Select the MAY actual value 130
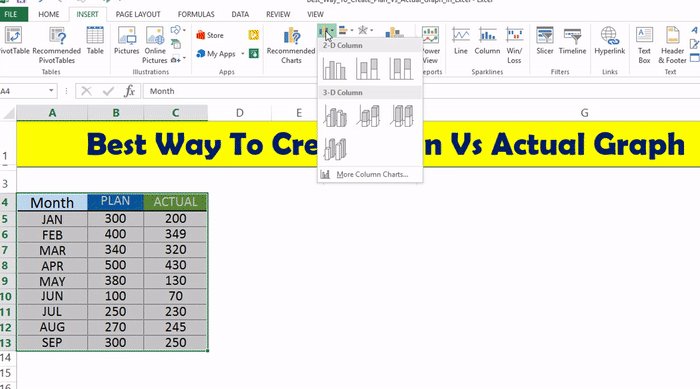This screenshot has height=389, width=700. tap(175, 281)
